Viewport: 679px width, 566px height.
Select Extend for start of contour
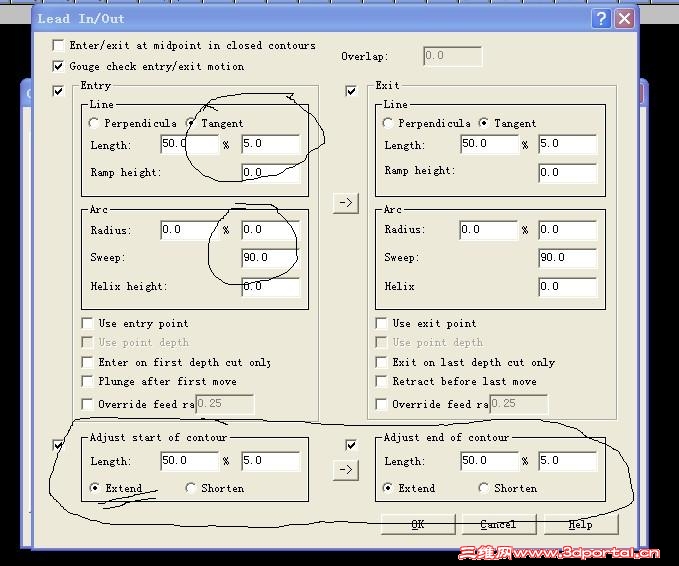tap(94, 488)
